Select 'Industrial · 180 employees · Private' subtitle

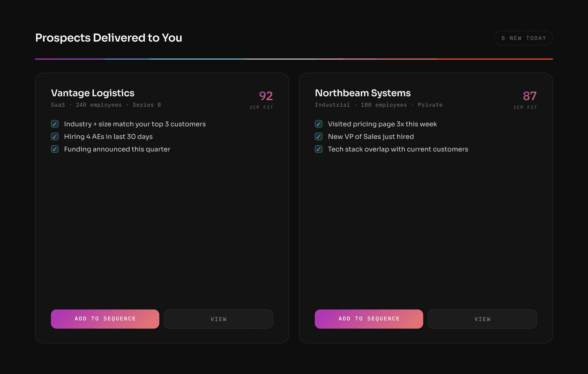pyautogui.click(x=379, y=105)
